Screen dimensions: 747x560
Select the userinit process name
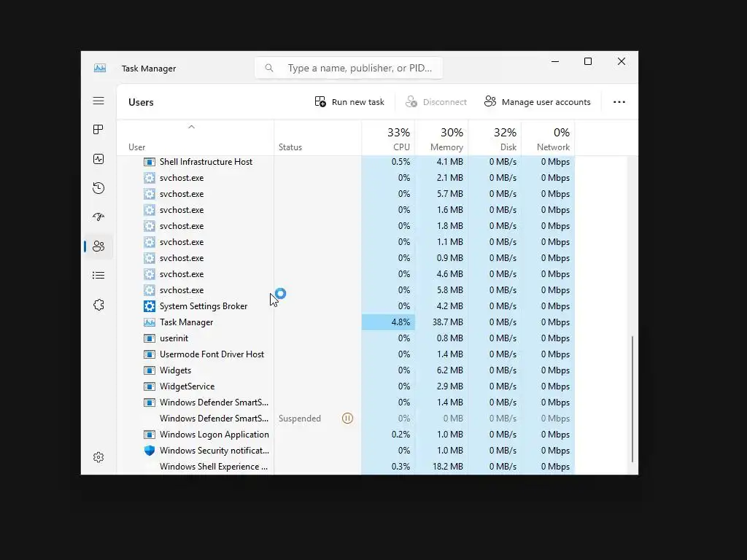coord(174,338)
